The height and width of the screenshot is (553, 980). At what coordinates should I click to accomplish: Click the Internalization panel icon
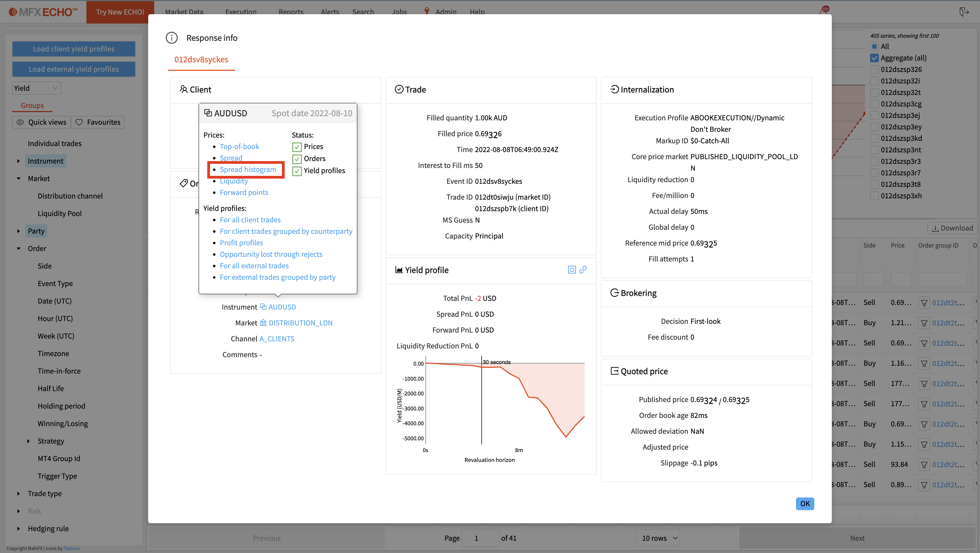pyautogui.click(x=614, y=89)
